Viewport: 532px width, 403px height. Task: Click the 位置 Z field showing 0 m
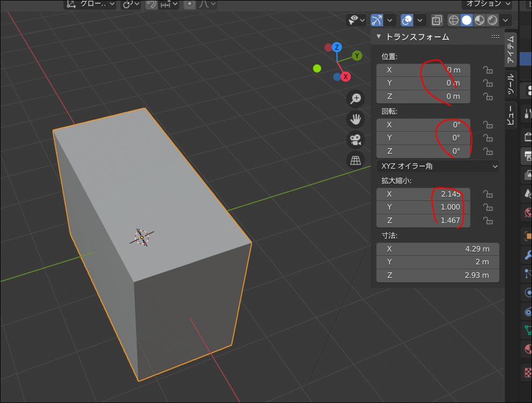(x=423, y=97)
